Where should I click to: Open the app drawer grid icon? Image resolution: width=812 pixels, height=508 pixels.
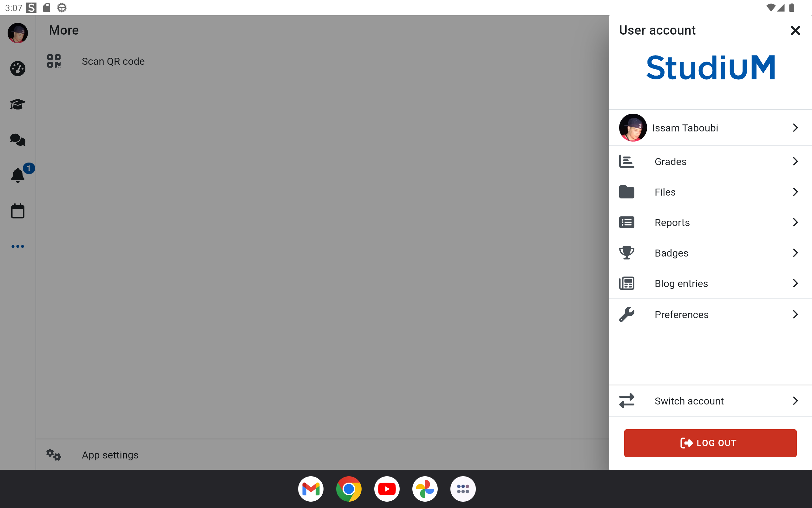point(463,489)
